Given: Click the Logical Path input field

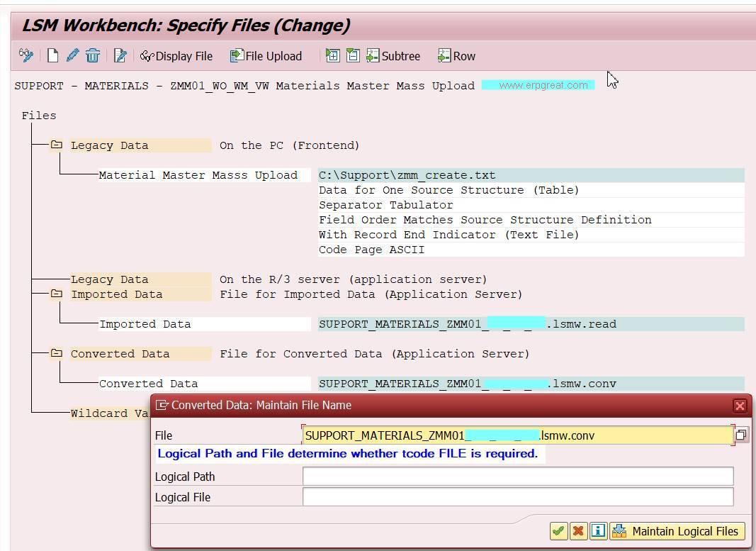Looking at the screenshot, I should (518, 477).
